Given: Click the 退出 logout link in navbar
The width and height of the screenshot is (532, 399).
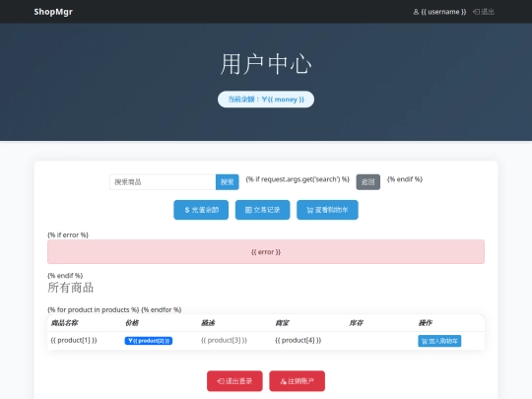Looking at the screenshot, I should point(484,12).
